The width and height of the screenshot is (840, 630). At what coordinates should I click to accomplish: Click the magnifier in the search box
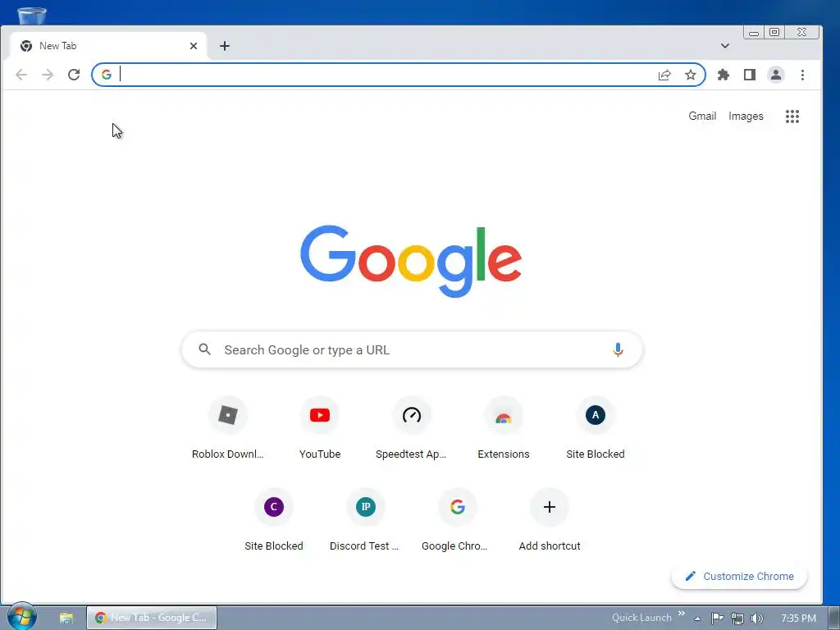point(204,349)
